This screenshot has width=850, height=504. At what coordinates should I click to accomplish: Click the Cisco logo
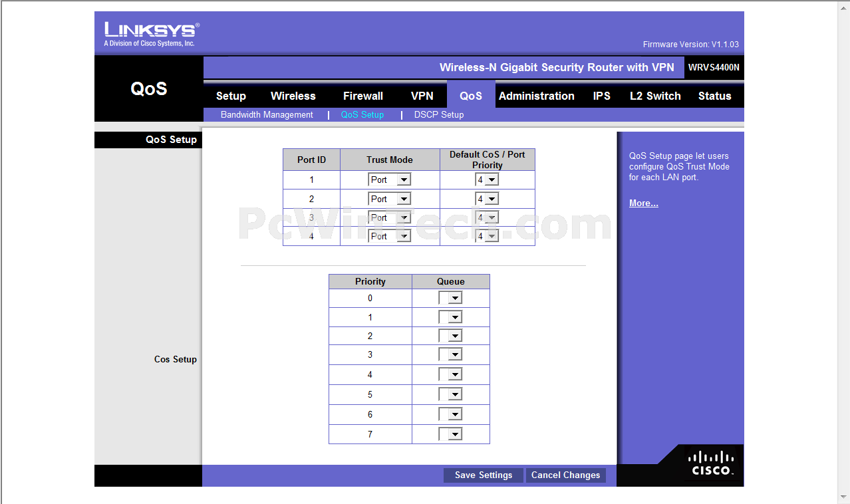(711, 463)
